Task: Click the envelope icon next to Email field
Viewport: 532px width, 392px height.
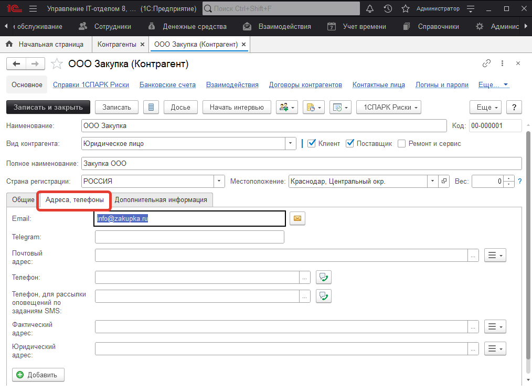Action: 298,219
